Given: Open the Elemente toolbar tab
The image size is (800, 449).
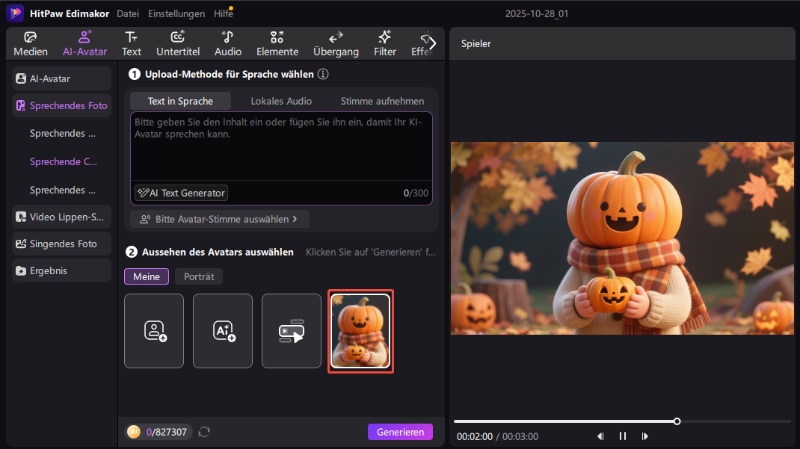Looking at the screenshot, I should point(277,43).
